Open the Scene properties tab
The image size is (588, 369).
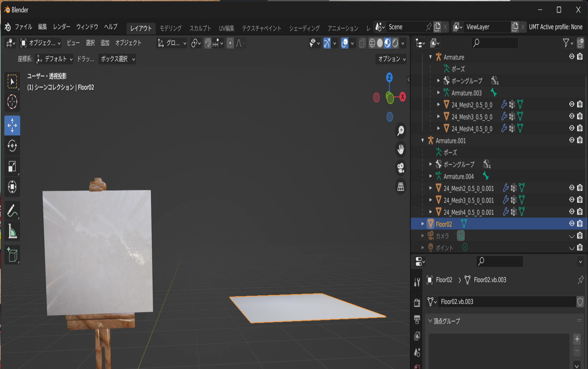(x=417, y=352)
